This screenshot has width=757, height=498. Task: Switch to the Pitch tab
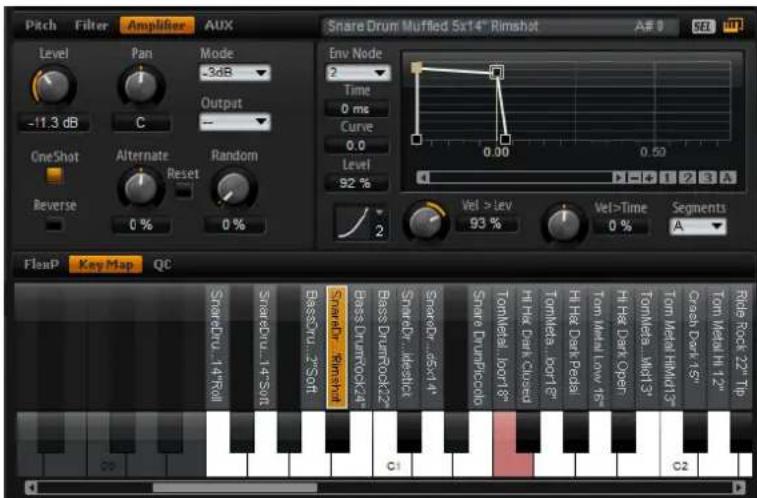point(41,26)
